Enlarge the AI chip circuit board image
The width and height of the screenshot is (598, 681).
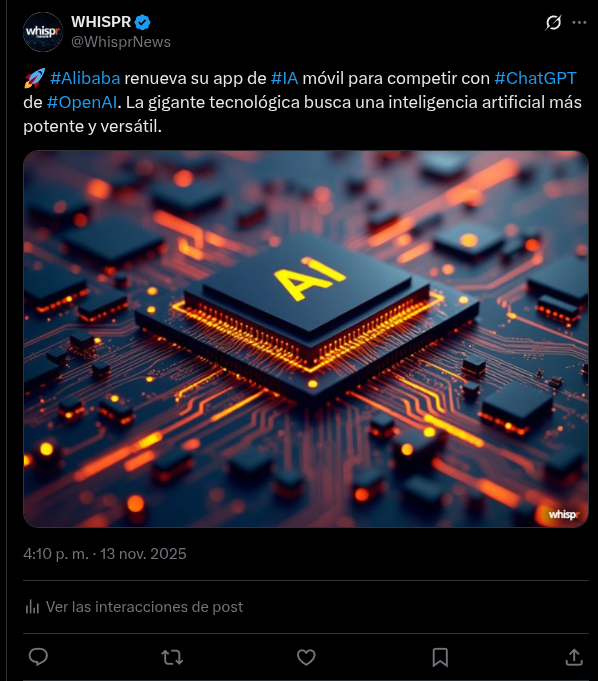click(x=306, y=339)
